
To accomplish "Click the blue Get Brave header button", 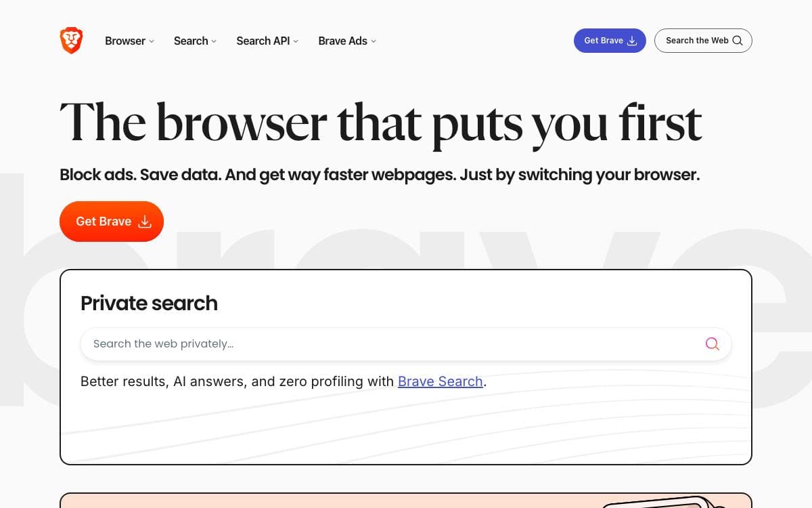I will (x=610, y=41).
